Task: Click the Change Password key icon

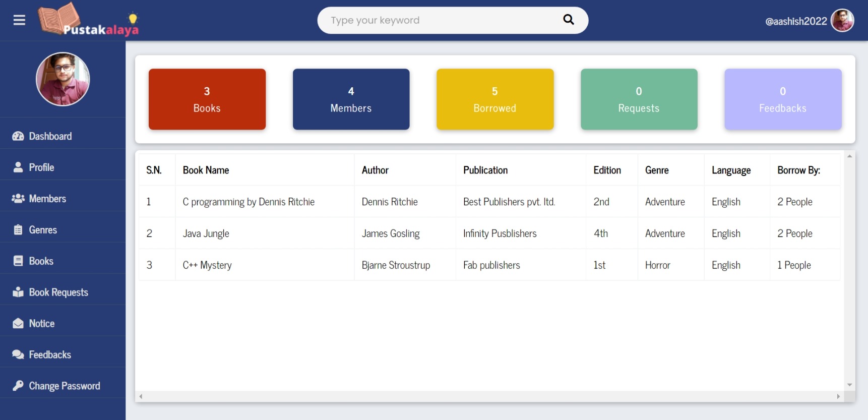Action: coord(18,386)
